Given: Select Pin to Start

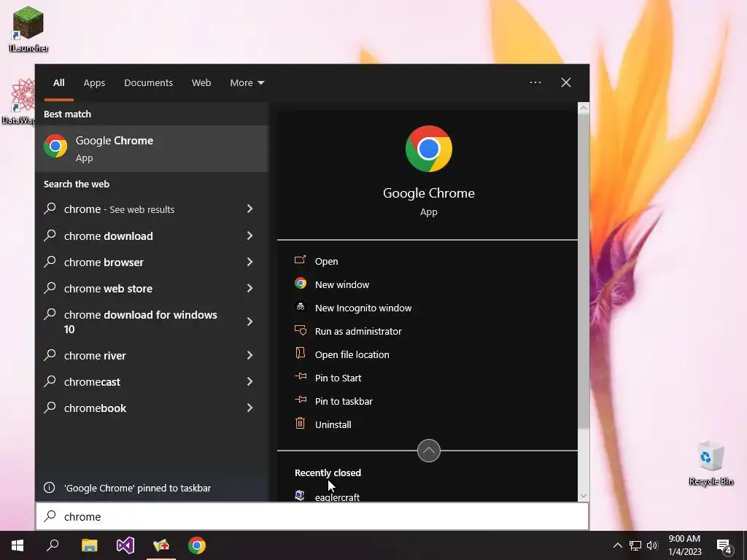Looking at the screenshot, I should click(x=338, y=378).
